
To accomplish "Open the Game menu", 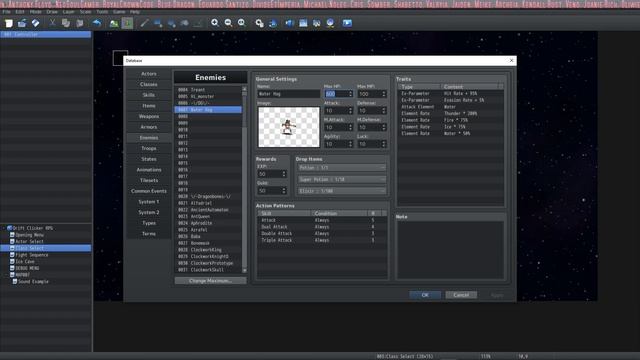I will click(x=119, y=12).
